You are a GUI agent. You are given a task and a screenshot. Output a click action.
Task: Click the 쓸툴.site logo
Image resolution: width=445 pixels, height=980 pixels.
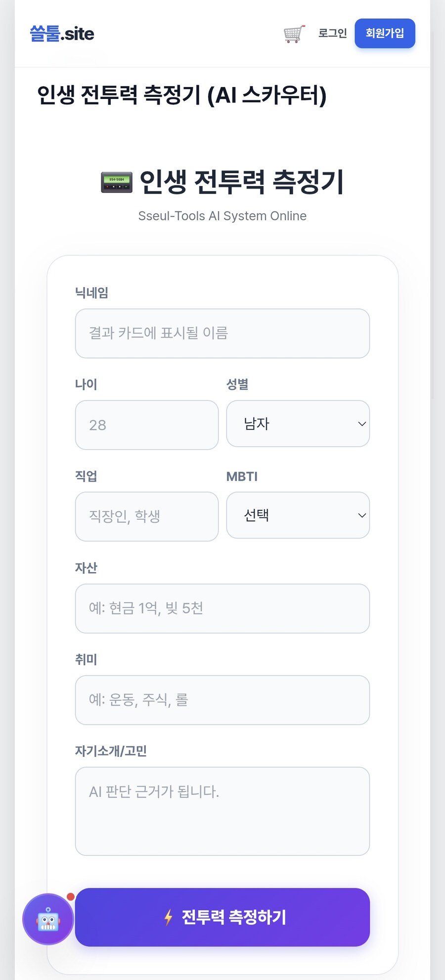(x=61, y=34)
